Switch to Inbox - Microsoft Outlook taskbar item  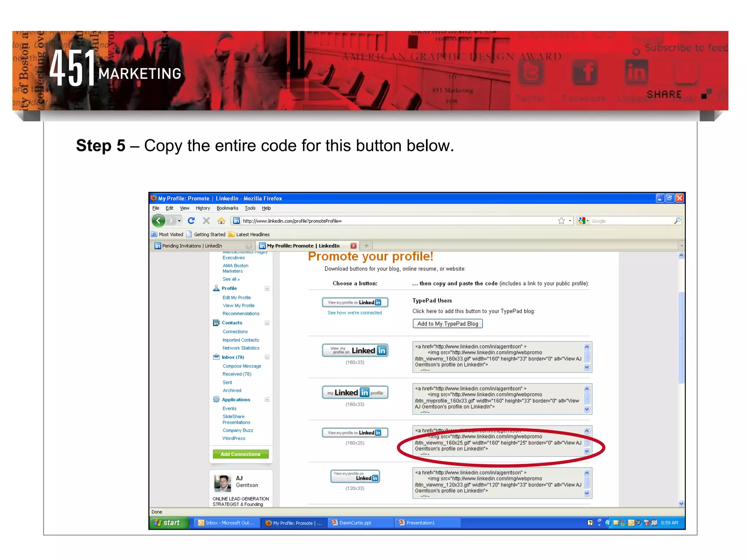pos(226,523)
